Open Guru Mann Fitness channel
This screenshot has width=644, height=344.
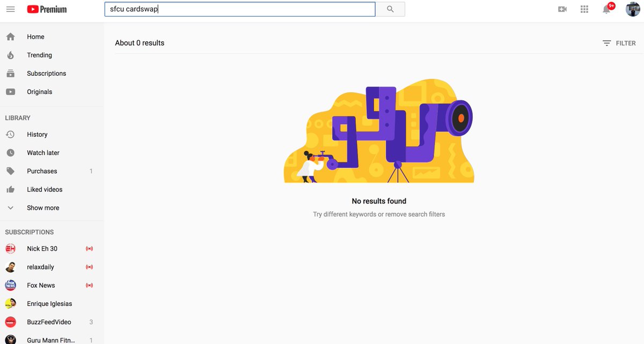pos(52,339)
